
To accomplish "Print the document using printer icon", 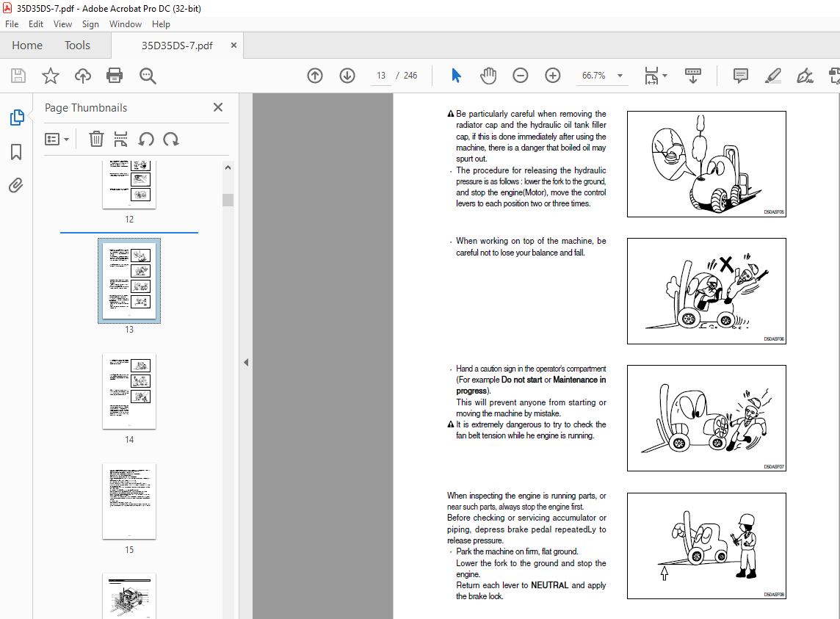I will (x=115, y=76).
